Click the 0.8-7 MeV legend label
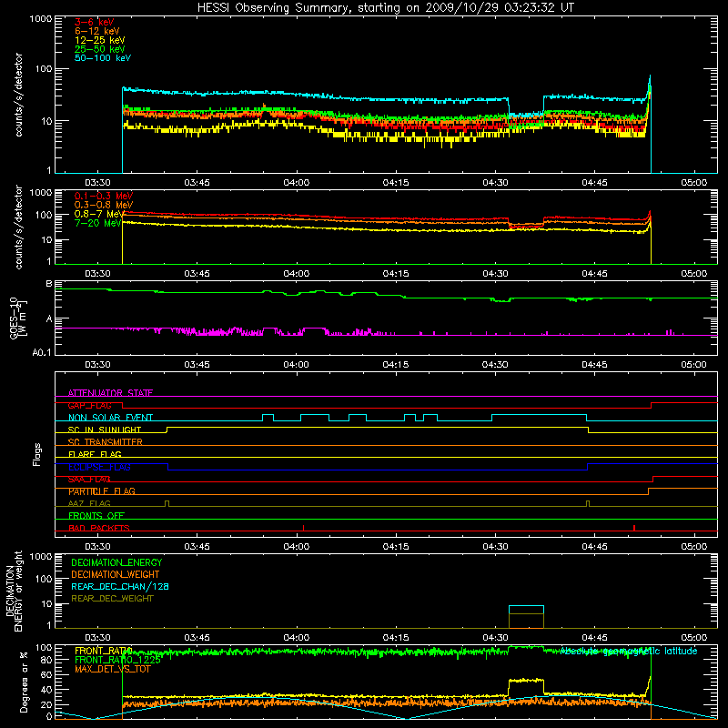Viewport: 728px width, 728px height. [x=99, y=214]
